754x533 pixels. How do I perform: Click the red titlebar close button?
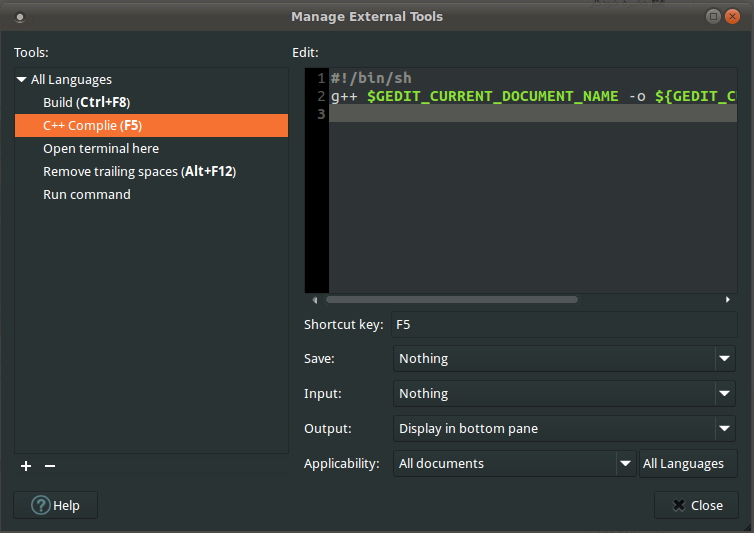coord(732,16)
